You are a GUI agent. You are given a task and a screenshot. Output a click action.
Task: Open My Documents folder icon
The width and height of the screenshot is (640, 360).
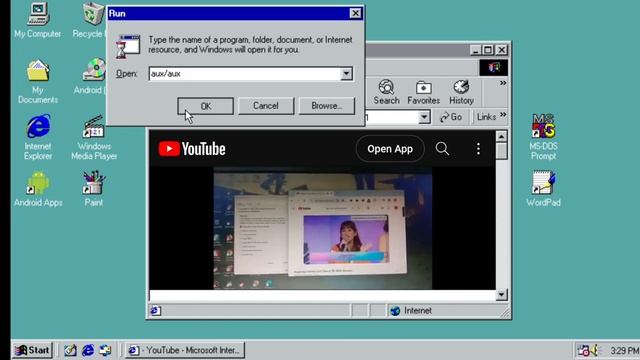[38, 81]
